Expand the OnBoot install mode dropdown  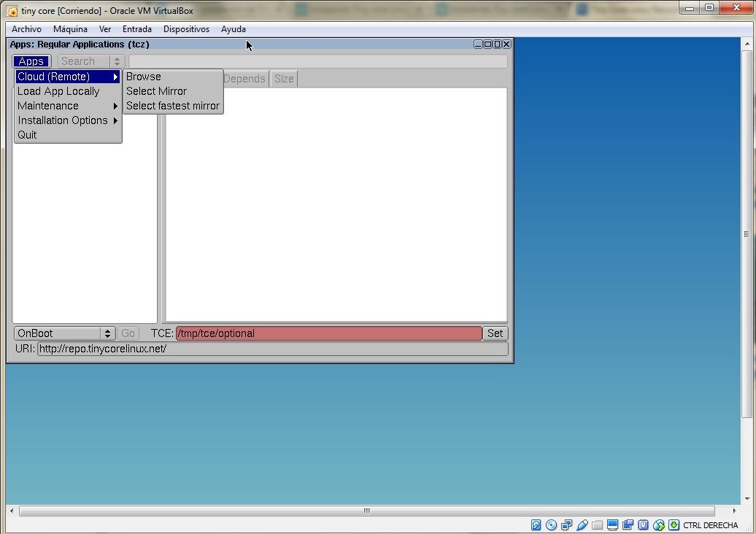pos(65,333)
